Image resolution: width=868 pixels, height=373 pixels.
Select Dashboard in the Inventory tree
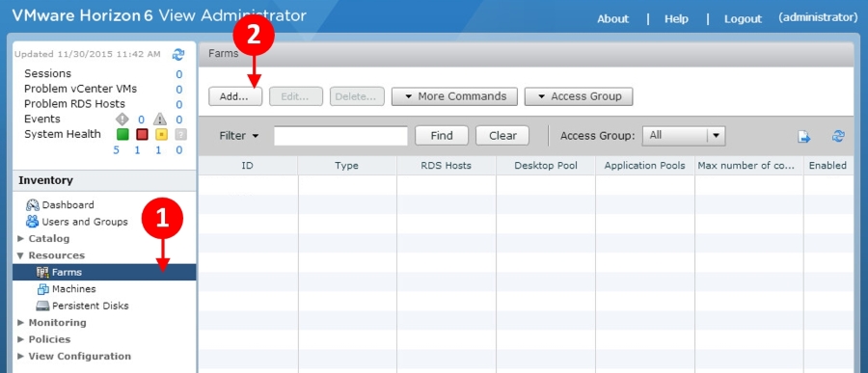pyautogui.click(x=68, y=204)
